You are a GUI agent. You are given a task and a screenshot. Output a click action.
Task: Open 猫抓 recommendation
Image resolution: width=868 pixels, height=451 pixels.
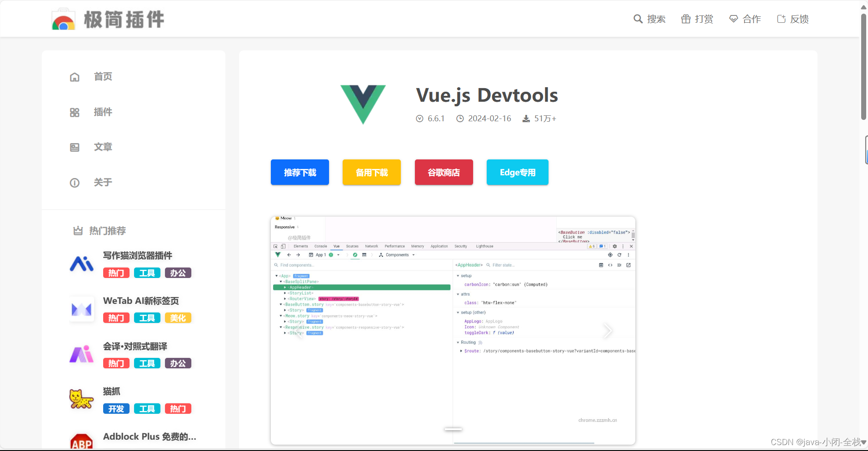[112, 392]
